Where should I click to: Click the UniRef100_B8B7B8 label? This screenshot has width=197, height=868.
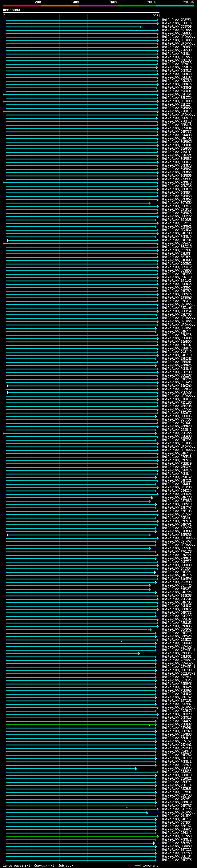176,670
